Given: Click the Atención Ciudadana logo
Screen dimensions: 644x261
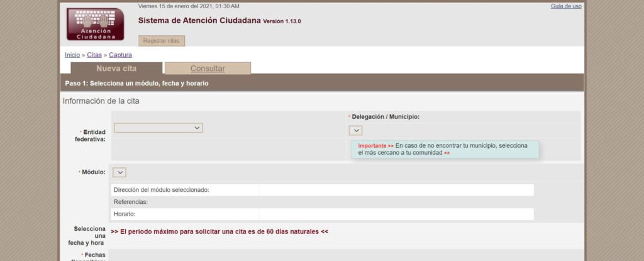Looking at the screenshot, I should 96,25.
